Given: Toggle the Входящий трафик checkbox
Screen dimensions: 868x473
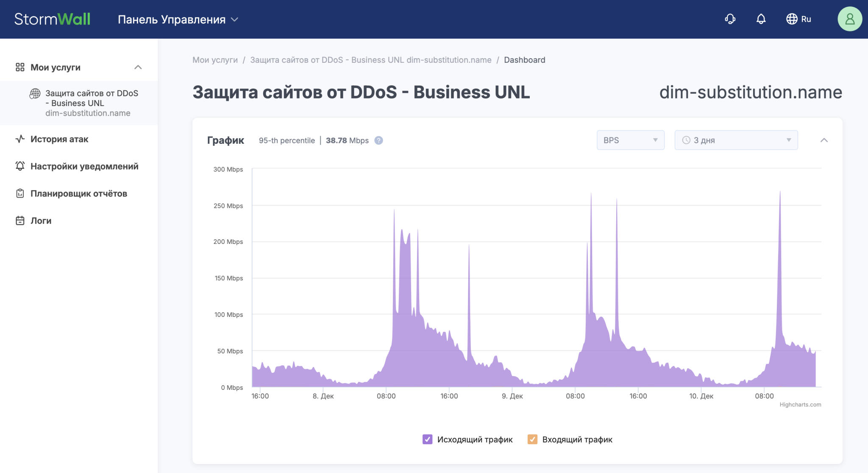Looking at the screenshot, I should click(x=532, y=439).
